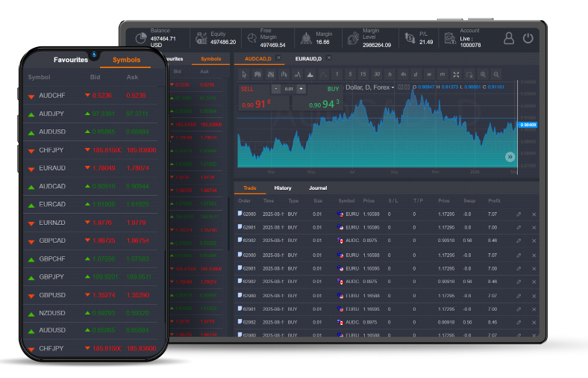Screen dimensions: 588x378
Task: Open the EURAUD,D chart tab
Action: 308,58
